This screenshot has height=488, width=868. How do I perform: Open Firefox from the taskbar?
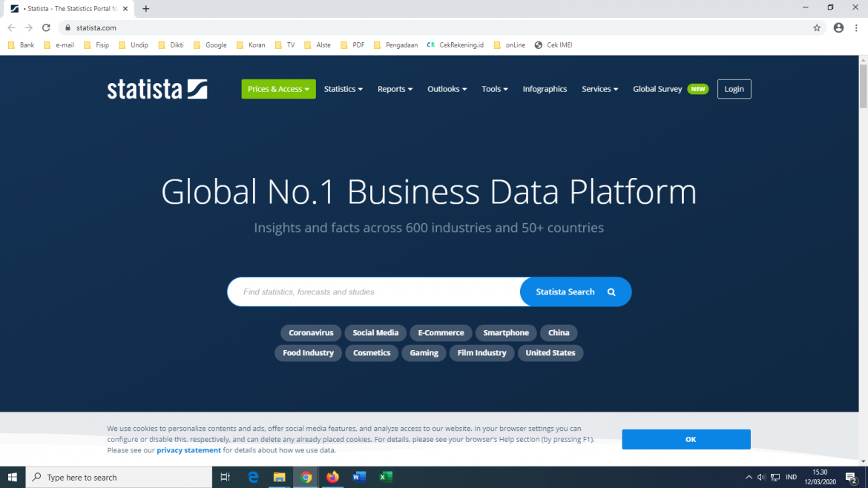332,477
